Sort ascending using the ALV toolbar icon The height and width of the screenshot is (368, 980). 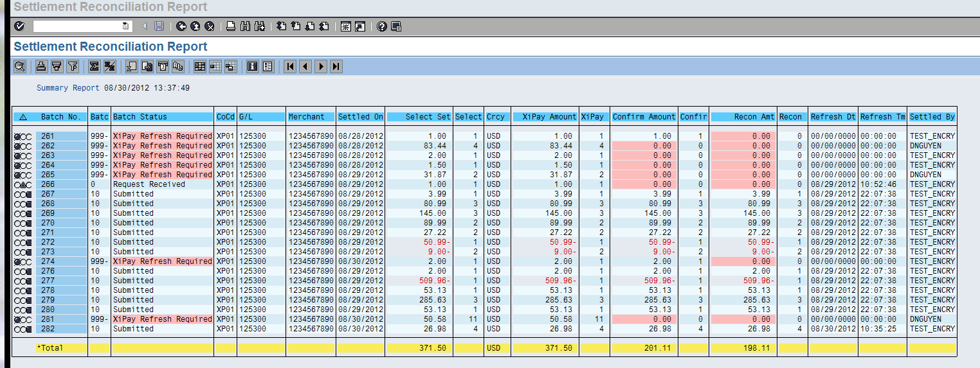[x=41, y=66]
